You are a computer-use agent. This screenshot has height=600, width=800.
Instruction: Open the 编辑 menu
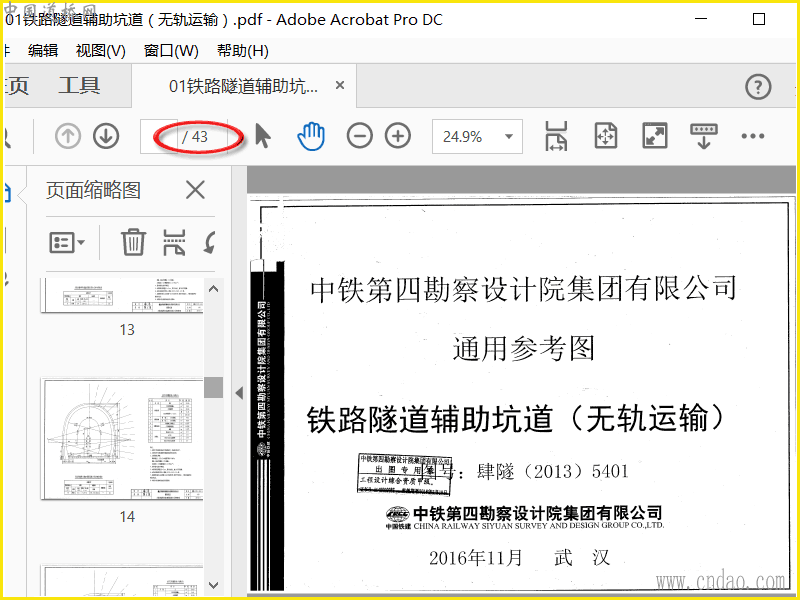(x=43, y=51)
